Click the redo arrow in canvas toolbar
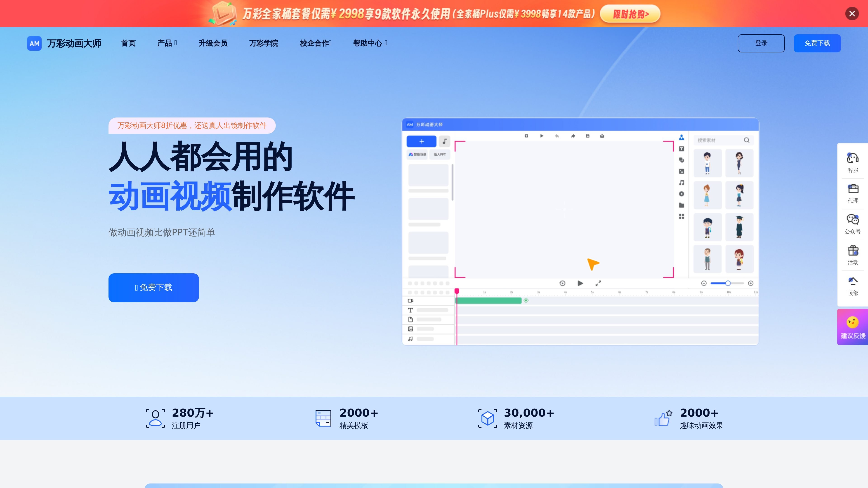 pyautogui.click(x=573, y=136)
